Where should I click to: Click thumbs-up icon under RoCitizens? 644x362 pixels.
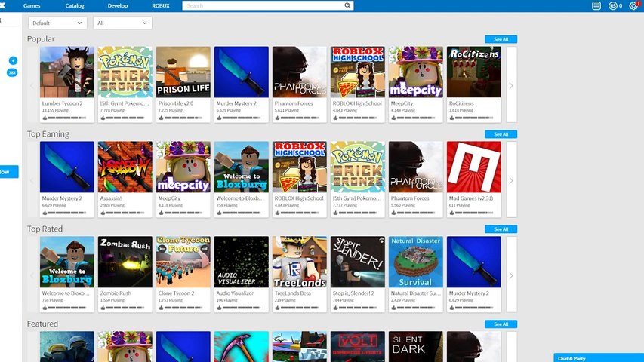click(x=451, y=118)
